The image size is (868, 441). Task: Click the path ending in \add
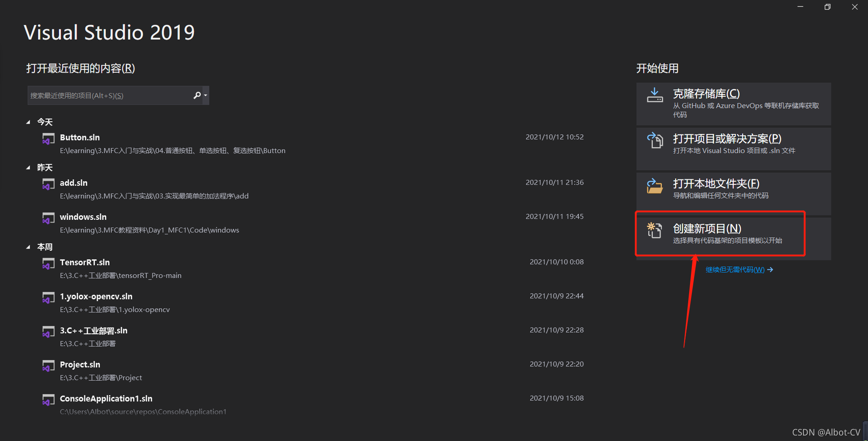[154, 196]
